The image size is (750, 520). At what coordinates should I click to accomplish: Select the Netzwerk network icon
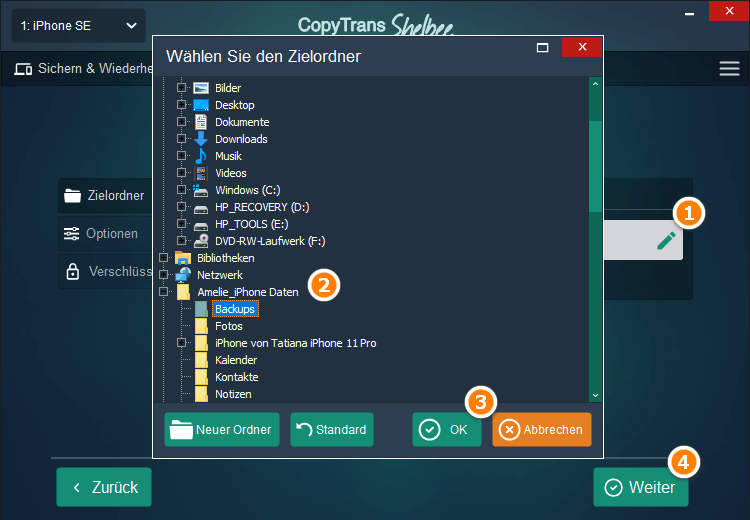coord(183,275)
